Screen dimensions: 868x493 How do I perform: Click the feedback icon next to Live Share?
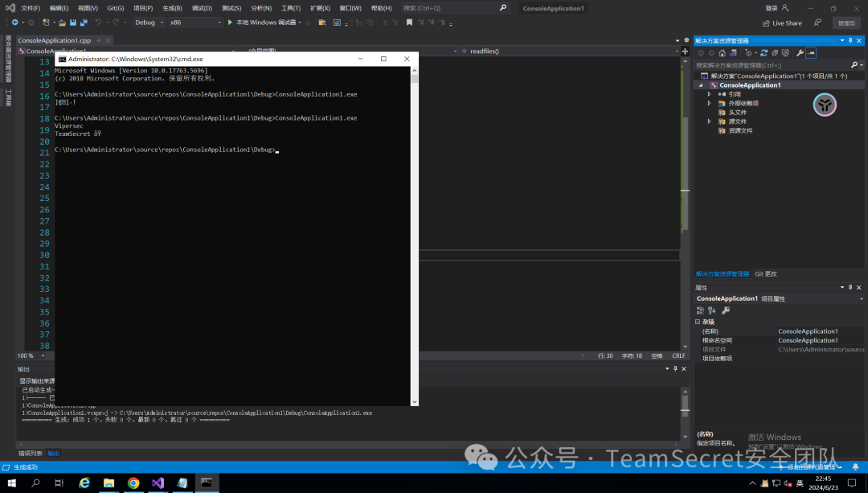(817, 23)
